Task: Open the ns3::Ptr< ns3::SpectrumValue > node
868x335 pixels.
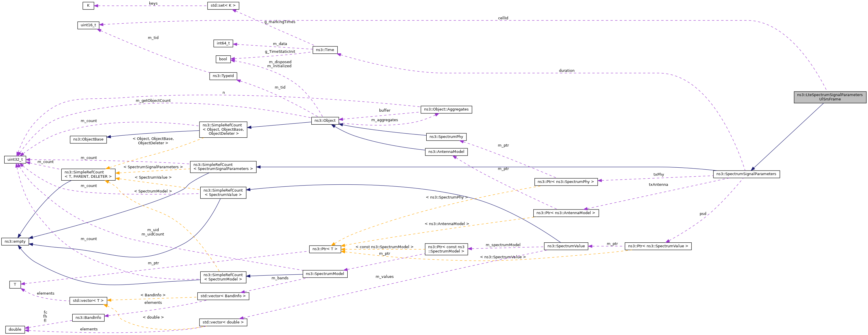Action: pos(658,246)
